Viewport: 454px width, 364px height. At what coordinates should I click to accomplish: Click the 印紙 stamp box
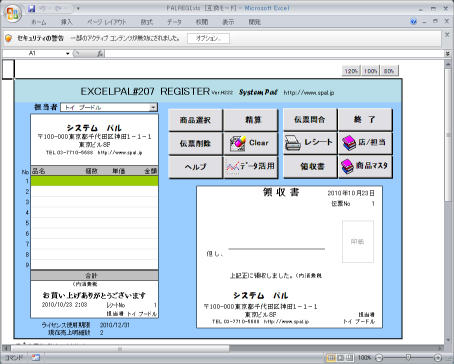358,242
